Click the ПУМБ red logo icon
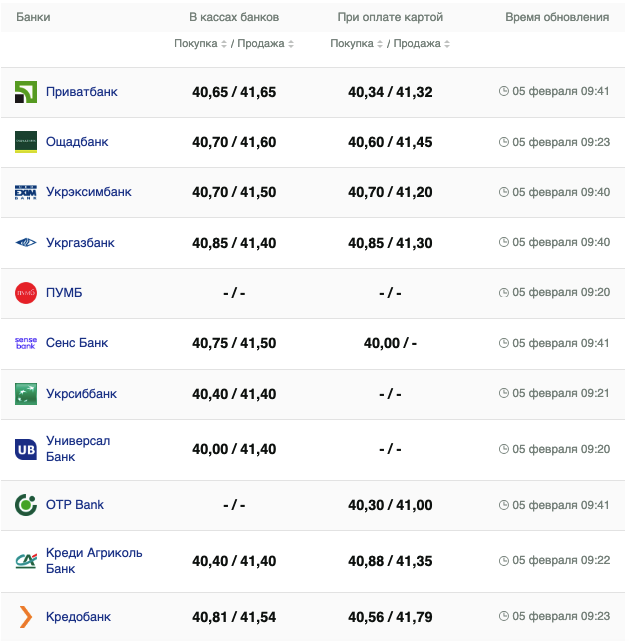The height and width of the screenshot is (641, 629). pyautogui.click(x=26, y=293)
